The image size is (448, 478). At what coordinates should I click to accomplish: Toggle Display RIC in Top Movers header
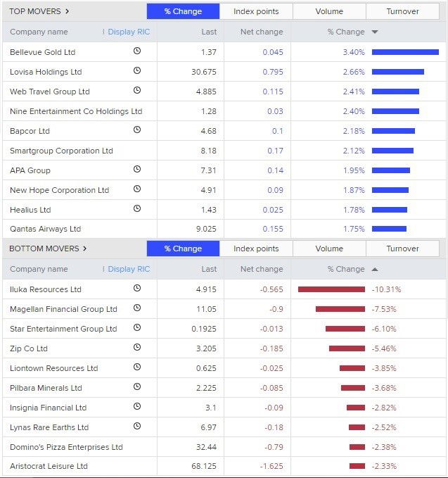(128, 32)
